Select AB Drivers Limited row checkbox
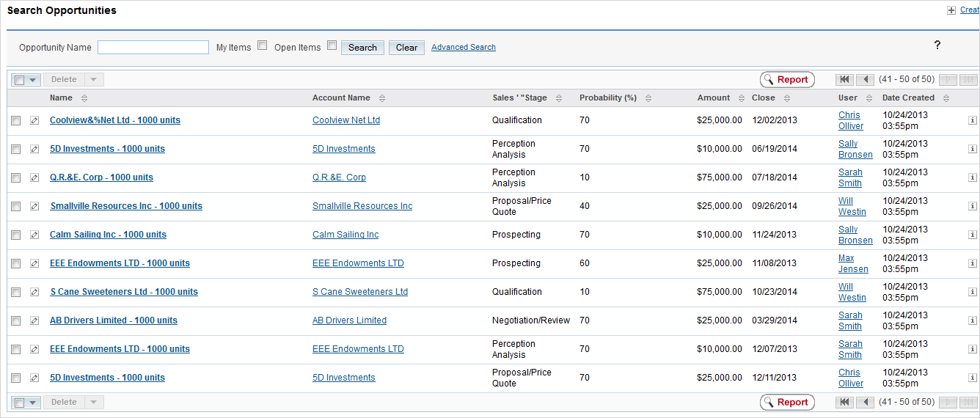 click(15, 320)
